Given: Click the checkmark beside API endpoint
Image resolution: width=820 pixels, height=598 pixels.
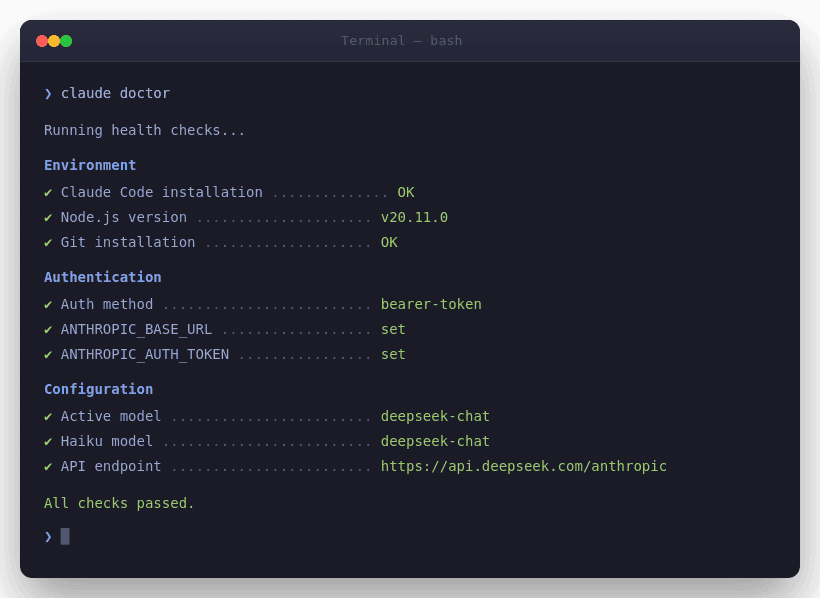Looking at the screenshot, I should pos(47,466).
